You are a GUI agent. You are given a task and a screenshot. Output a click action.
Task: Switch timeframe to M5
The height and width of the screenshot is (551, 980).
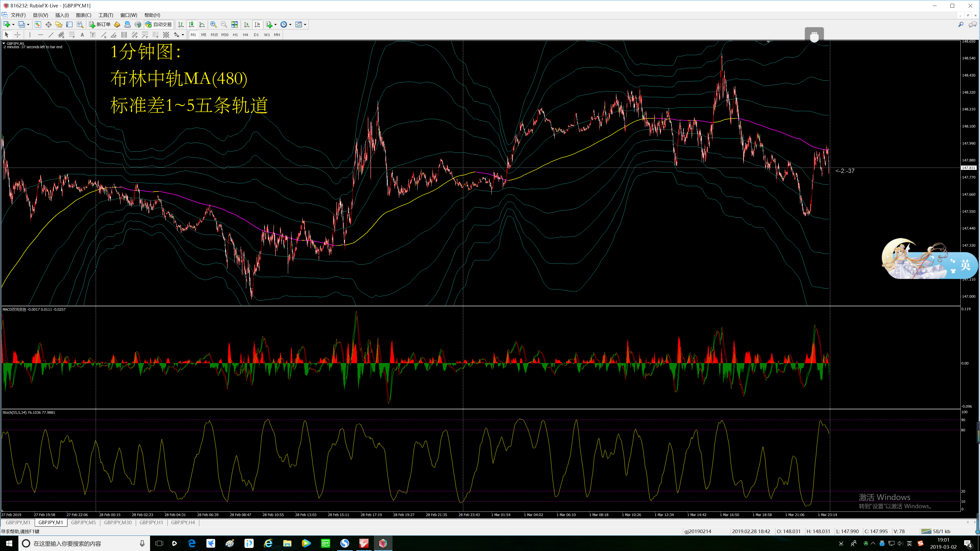point(204,35)
